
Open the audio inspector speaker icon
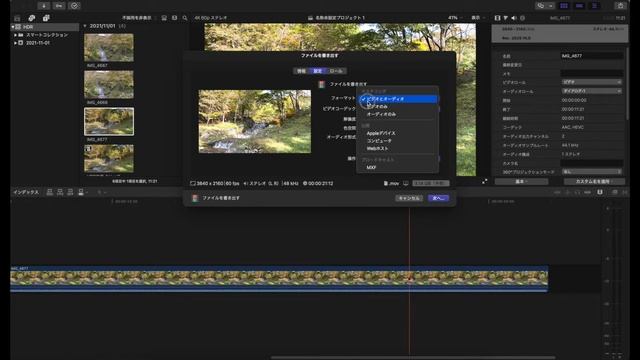click(514, 18)
